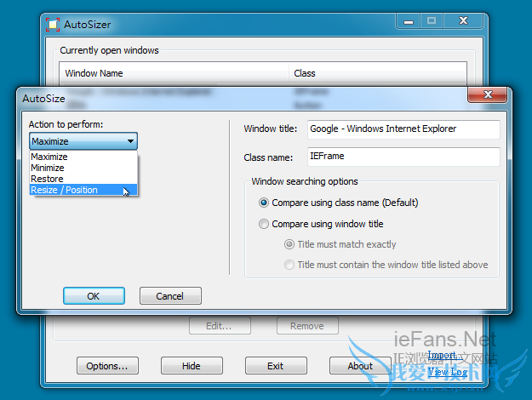Select Title must match exactly option
The image size is (532, 400).
340,244
